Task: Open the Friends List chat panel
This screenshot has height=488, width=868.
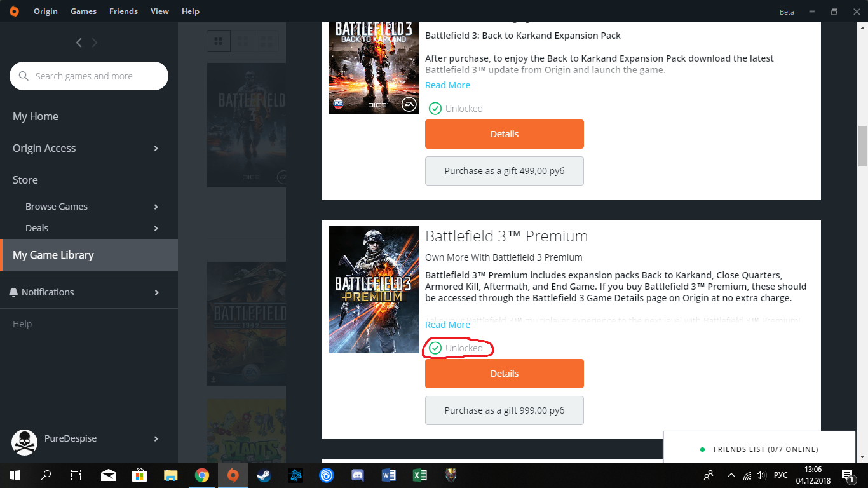Action: [759, 449]
